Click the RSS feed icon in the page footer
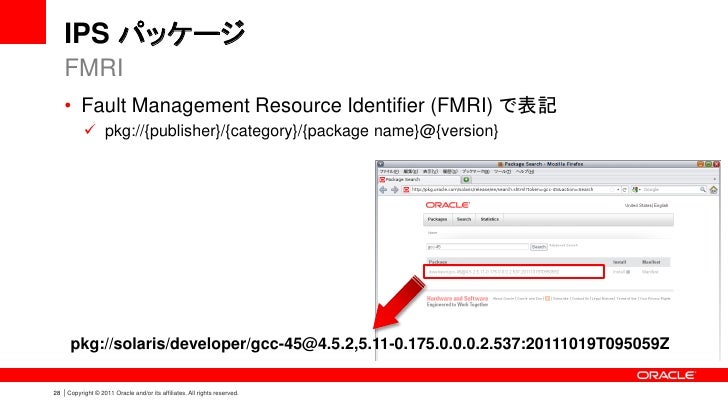728x410 pixels. click(x=547, y=299)
